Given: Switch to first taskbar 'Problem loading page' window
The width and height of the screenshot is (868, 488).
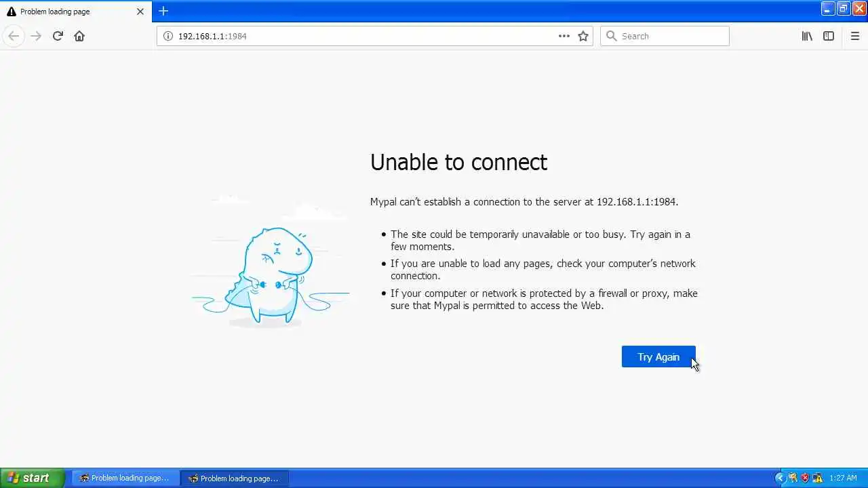Looking at the screenshot, I should [x=125, y=478].
